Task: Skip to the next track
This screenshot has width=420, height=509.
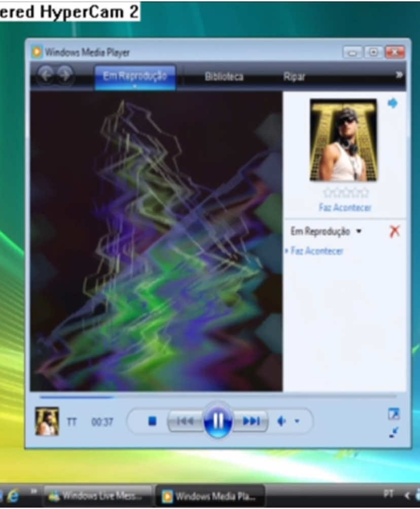Action: (x=251, y=421)
